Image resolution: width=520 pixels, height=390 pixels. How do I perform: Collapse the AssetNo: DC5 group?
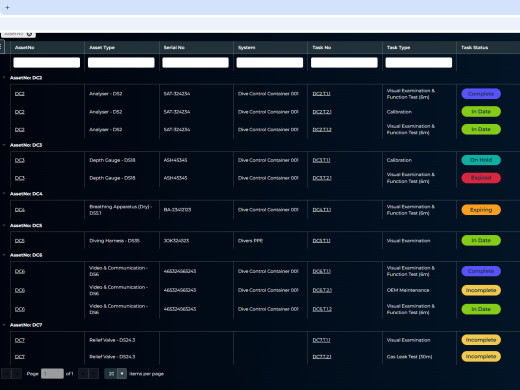(x=4, y=225)
